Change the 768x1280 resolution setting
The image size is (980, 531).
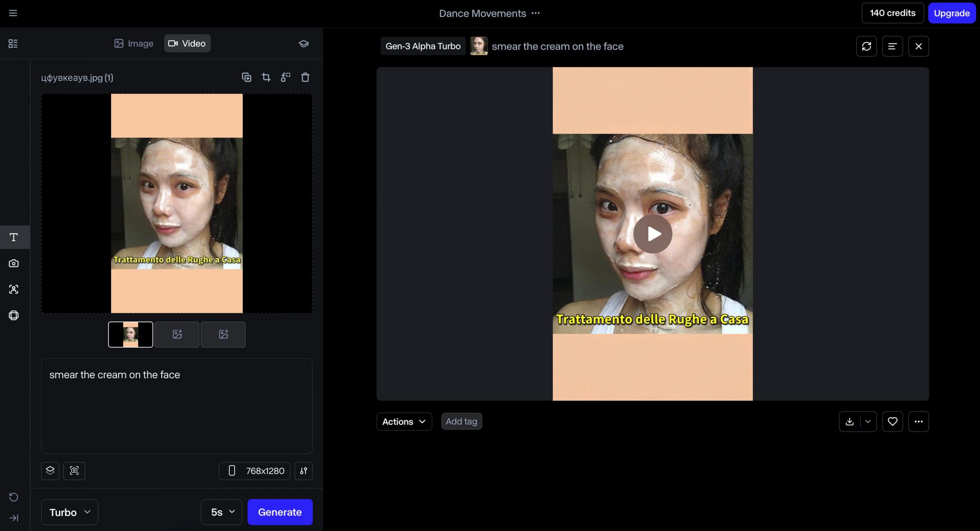(255, 471)
